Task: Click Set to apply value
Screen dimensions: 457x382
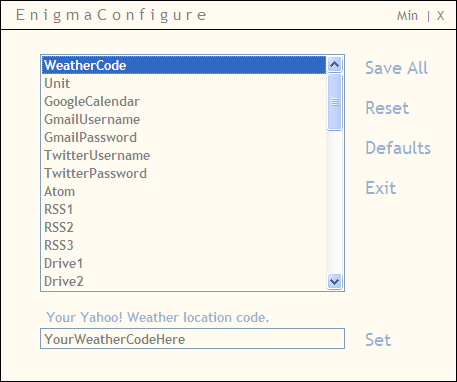Action: [378, 340]
